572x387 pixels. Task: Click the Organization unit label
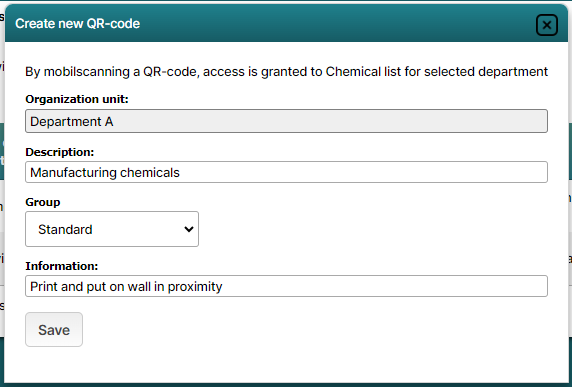(77, 99)
